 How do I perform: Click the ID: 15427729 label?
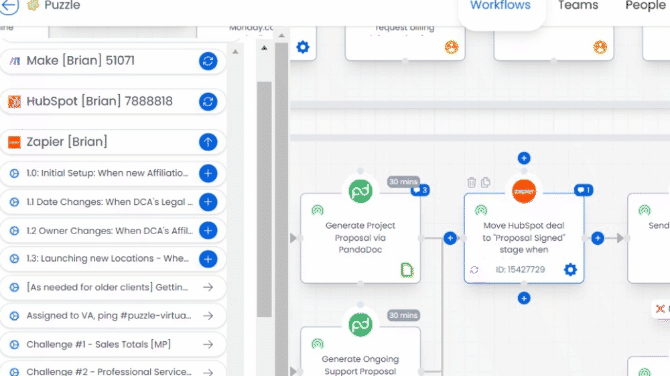point(520,270)
